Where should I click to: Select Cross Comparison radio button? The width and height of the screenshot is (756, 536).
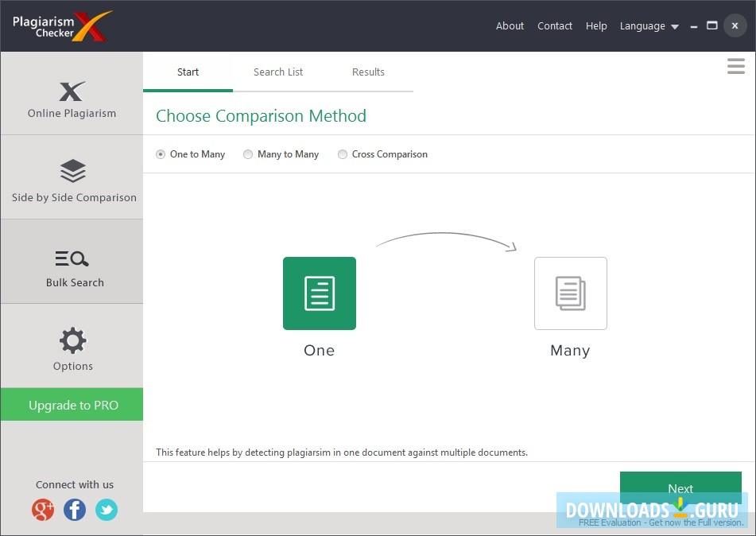tap(343, 154)
